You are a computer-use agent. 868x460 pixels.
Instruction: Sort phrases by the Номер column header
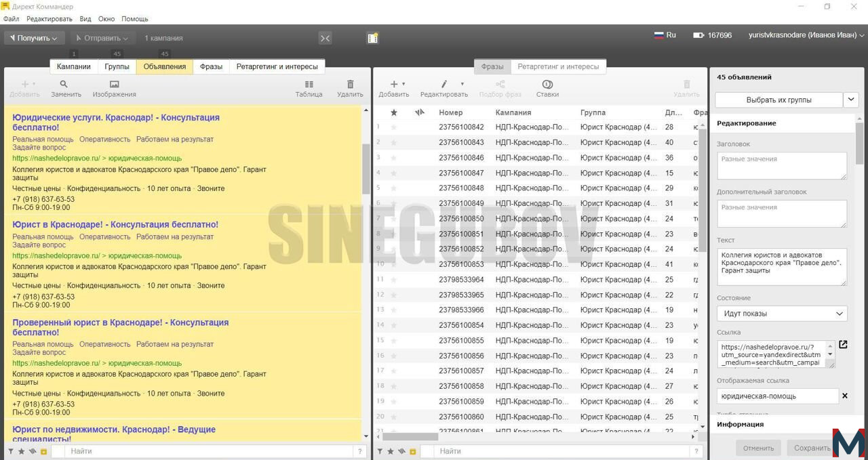point(451,112)
